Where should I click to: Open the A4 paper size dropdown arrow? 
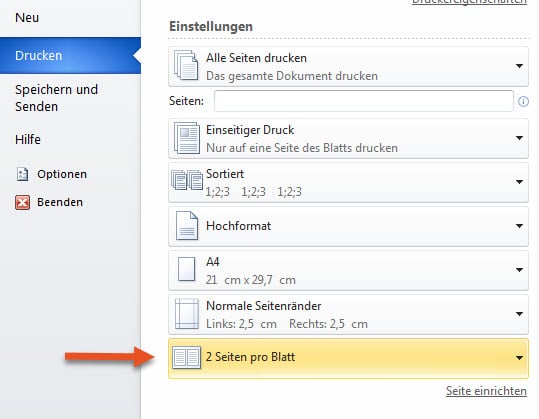pos(519,270)
